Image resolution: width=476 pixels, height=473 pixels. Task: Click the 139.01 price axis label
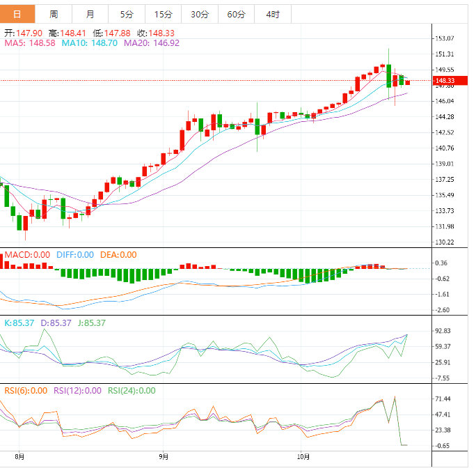445,164
